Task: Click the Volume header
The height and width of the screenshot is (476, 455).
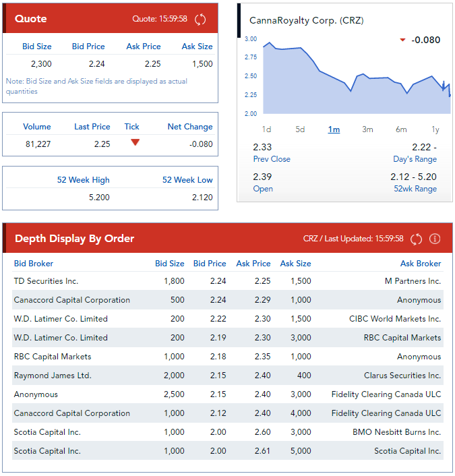Action: click(37, 127)
